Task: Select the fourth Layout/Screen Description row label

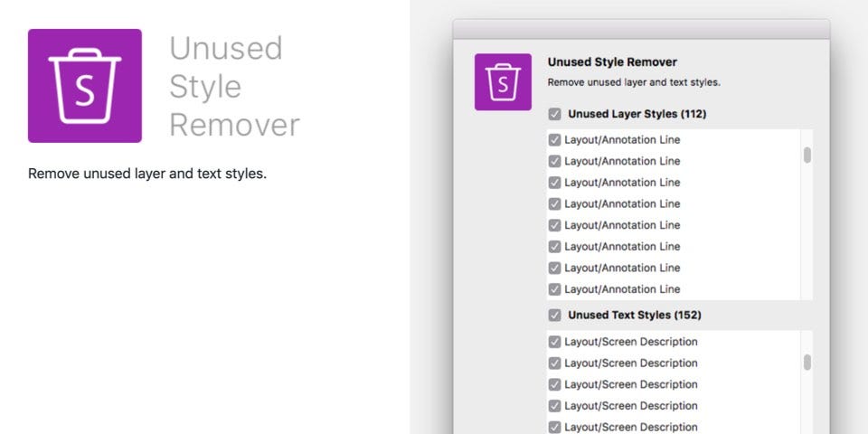Action: point(631,406)
